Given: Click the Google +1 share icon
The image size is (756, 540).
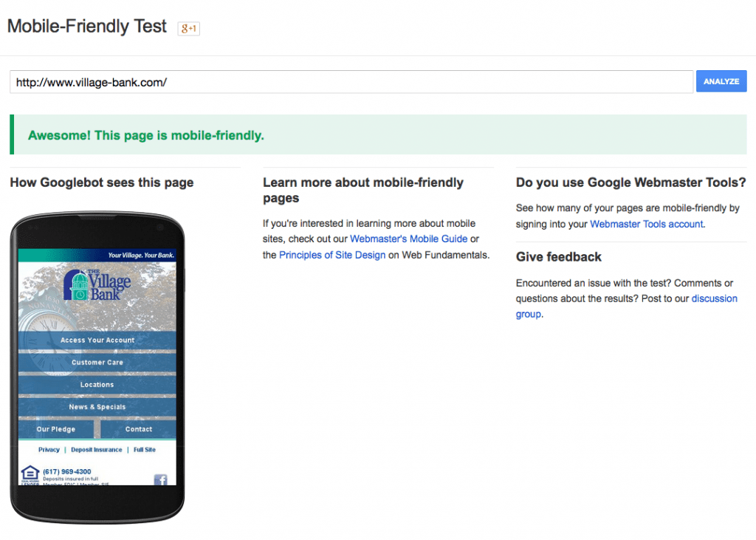Looking at the screenshot, I should [188, 29].
